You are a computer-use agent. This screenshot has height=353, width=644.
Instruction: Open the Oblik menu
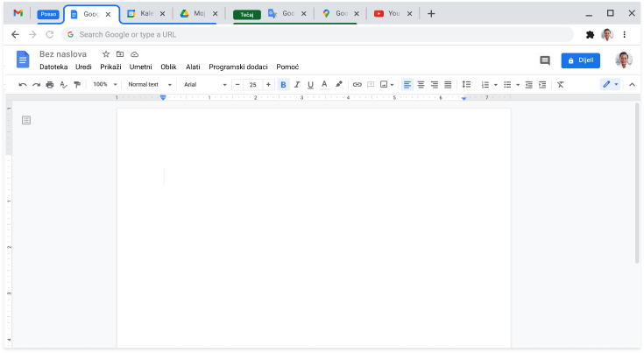168,67
